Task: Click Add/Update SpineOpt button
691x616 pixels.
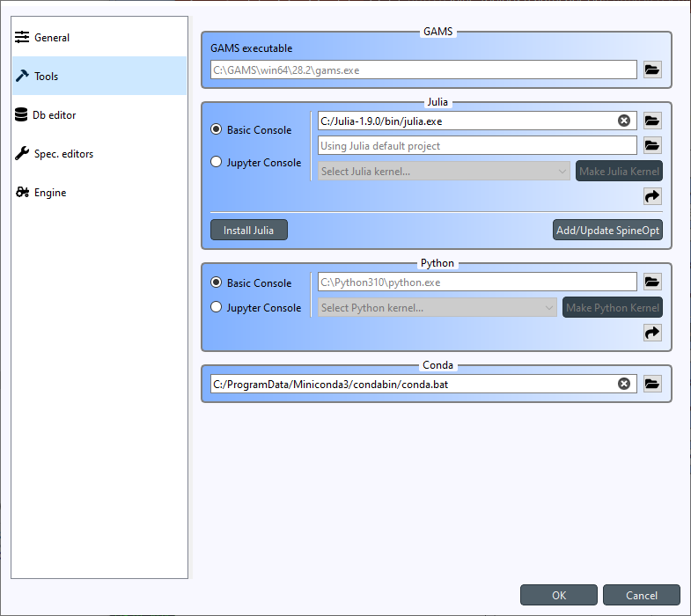Action: tap(607, 230)
